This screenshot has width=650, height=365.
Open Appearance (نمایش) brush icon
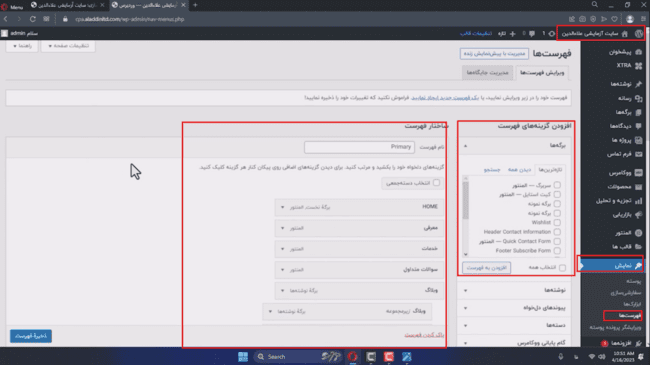(x=638, y=265)
